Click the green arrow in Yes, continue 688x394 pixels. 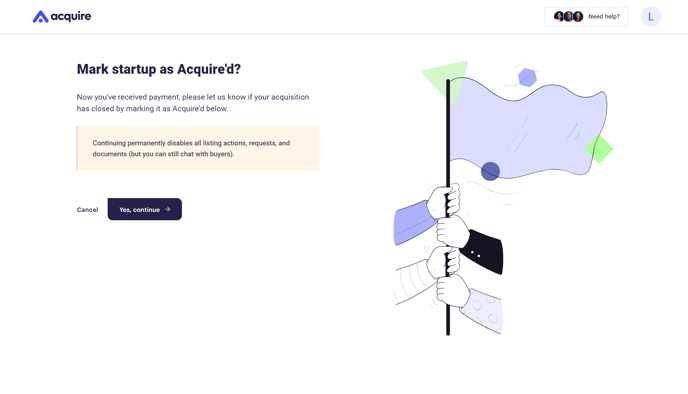click(x=168, y=209)
